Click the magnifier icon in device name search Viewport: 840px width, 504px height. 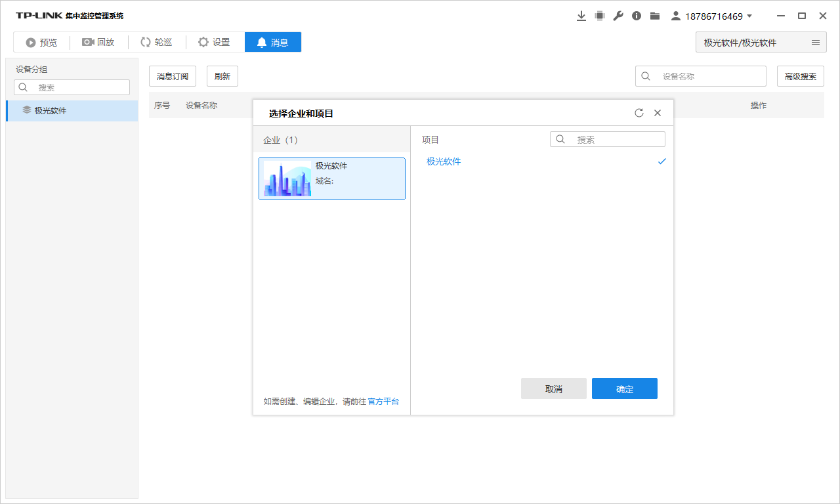646,76
